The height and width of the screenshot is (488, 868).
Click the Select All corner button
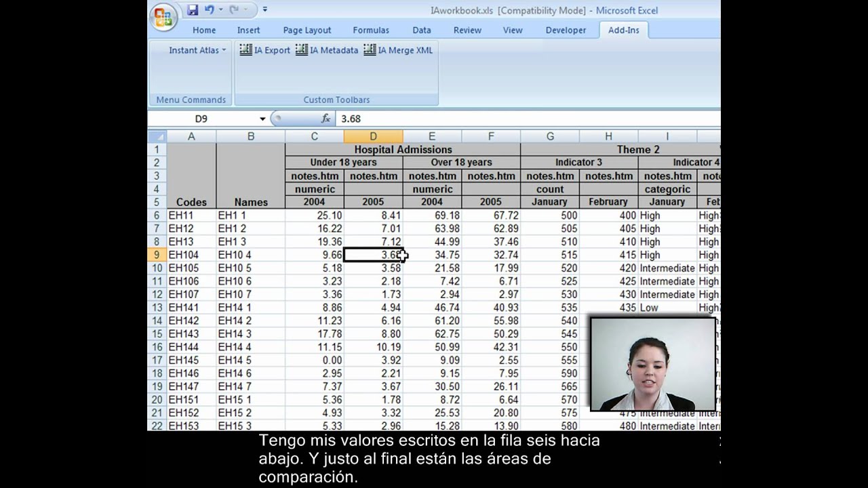[157, 136]
